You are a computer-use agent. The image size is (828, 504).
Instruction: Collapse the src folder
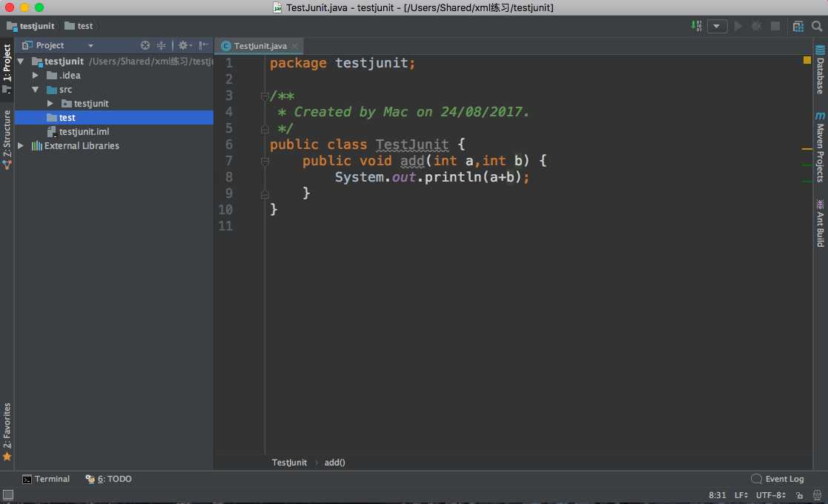click(36, 90)
